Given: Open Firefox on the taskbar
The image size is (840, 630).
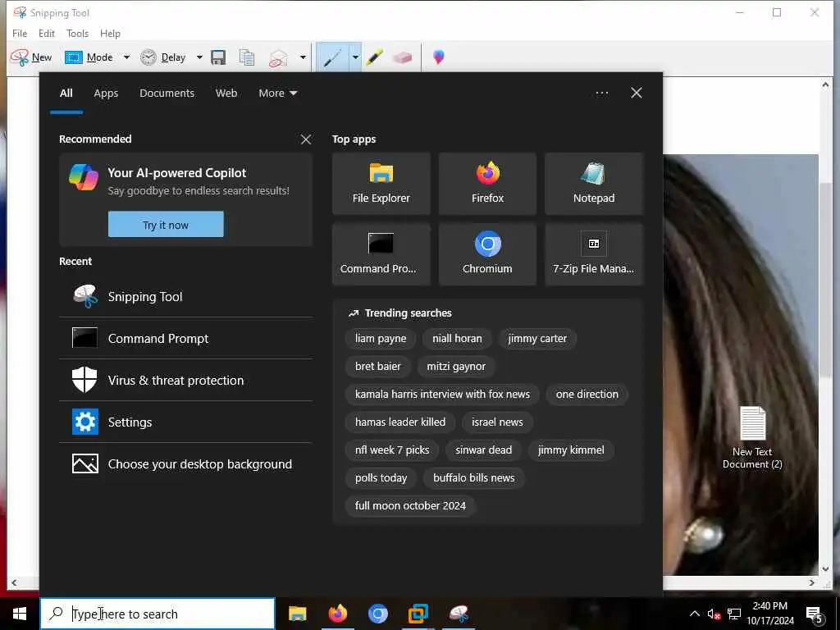Looking at the screenshot, I should 337,614.
